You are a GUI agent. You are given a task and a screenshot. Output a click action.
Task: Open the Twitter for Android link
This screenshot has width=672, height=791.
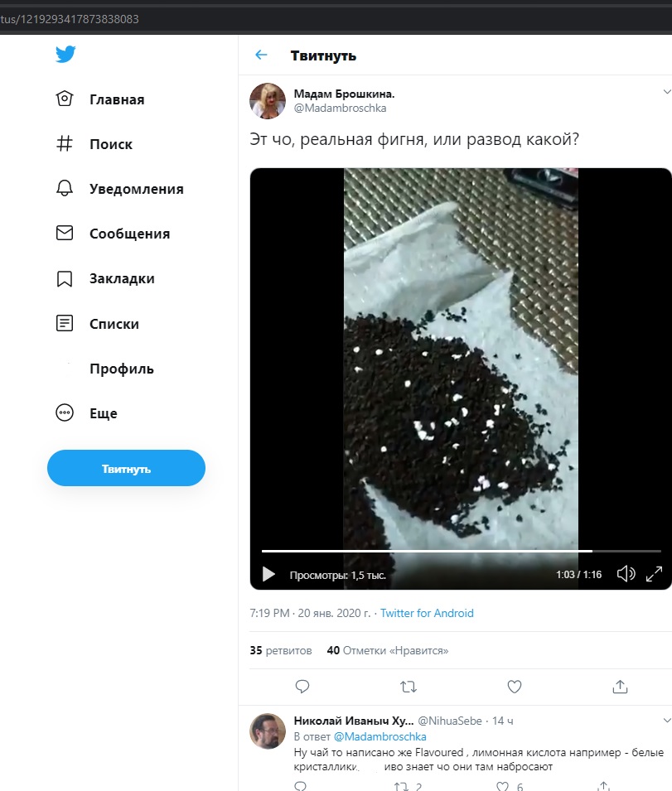427,614
